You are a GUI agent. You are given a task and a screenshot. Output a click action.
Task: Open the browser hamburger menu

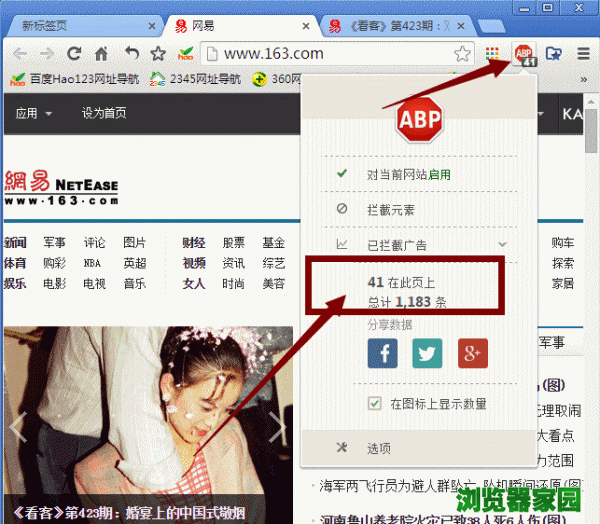click(x=583, y=53)
